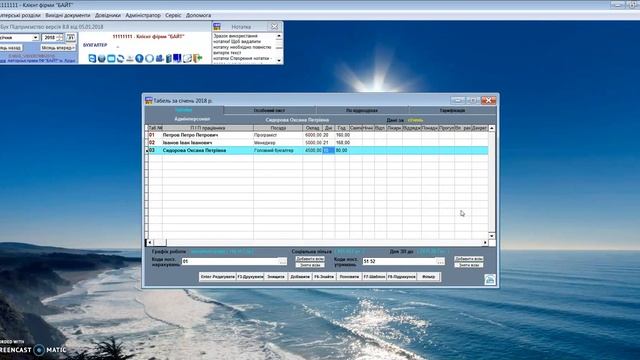Click the Посада cell Менеджер
640x360 pixels.
[278, 142]
